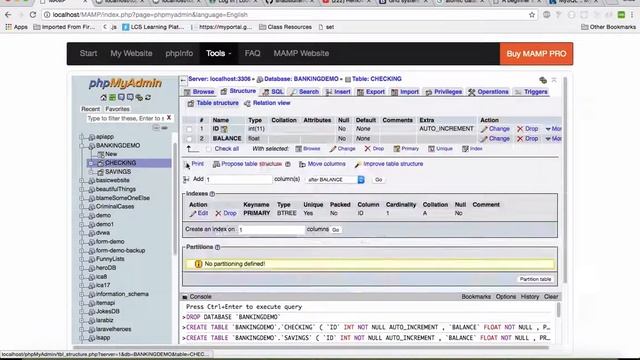Collapse the BANKINGDEMO database node
Image resolution: width=640 pixels, height=360 pixels.
coord(82,146)
